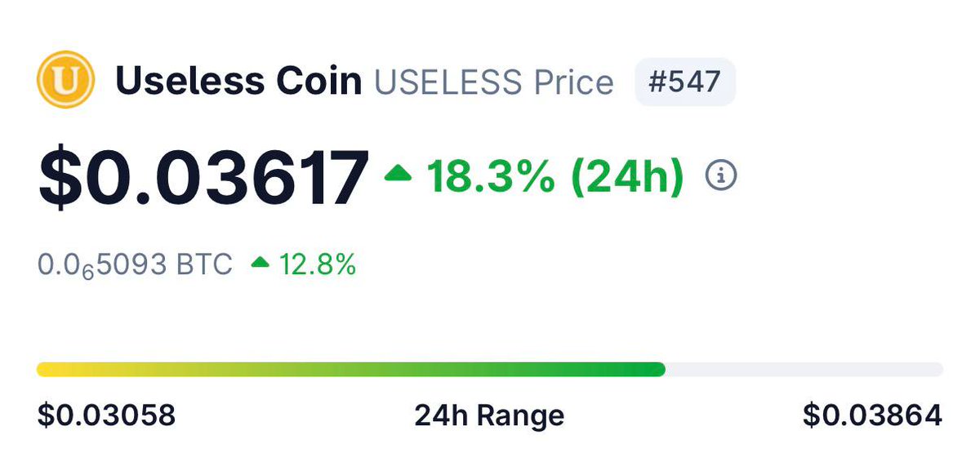Select the 0.0₆5093 BTC price
The image size is (980, 466).
click(135, 264)
